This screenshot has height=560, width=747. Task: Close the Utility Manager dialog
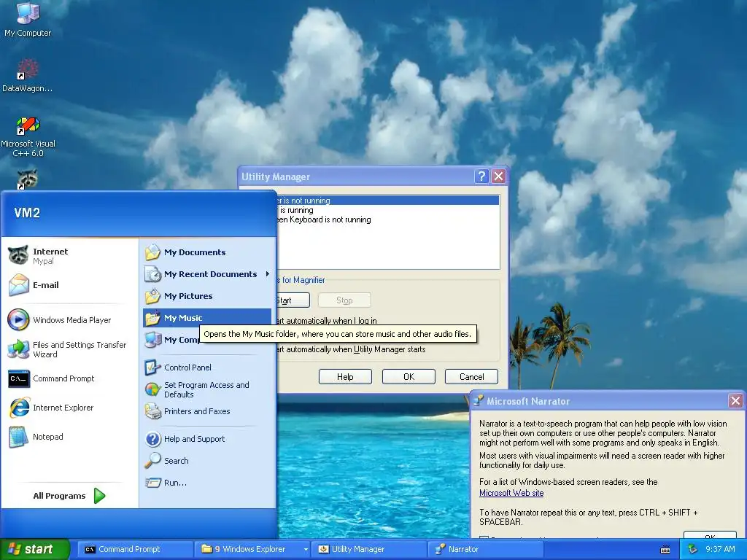(x=498, y=176)
